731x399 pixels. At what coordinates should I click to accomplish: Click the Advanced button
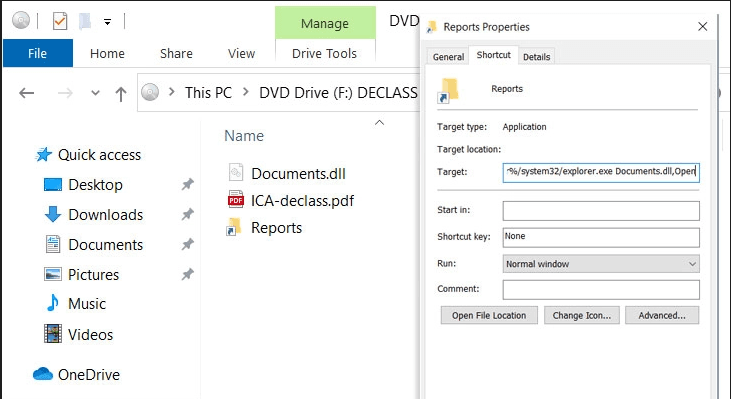662,316
